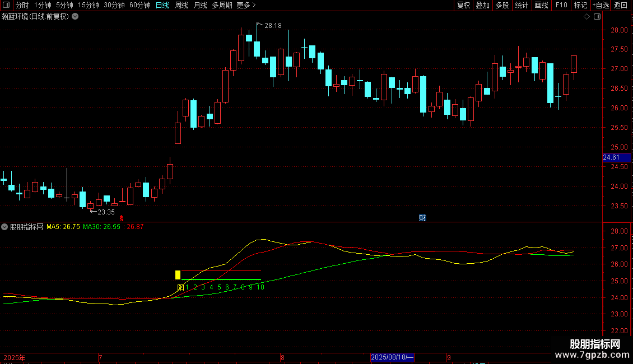Screen dimensions: 633x364
Task: Add stock with +自选 button
Action: 601,5
